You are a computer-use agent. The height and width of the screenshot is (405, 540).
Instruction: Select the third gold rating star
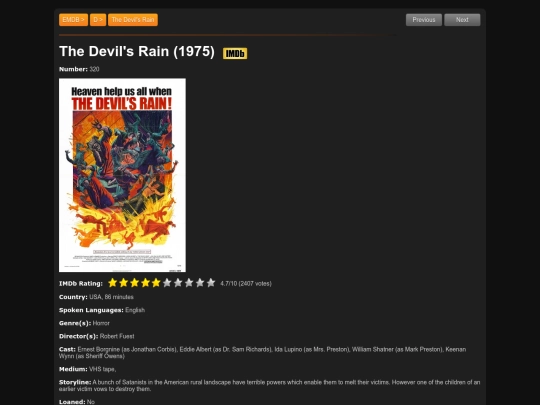(x=134, y=283)
